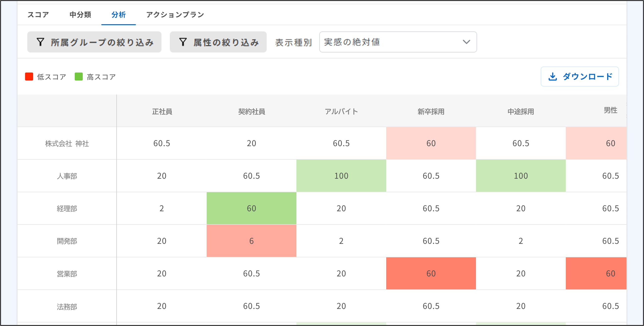Click the funnel icon on 属性の絞り込み button

coord(183,42)
